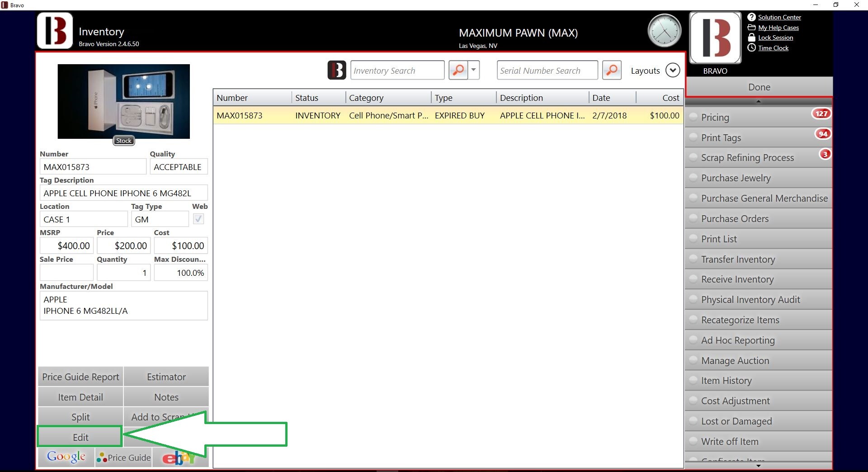Open the Solution Center link
868x472 pixels.
coord(779,17)
